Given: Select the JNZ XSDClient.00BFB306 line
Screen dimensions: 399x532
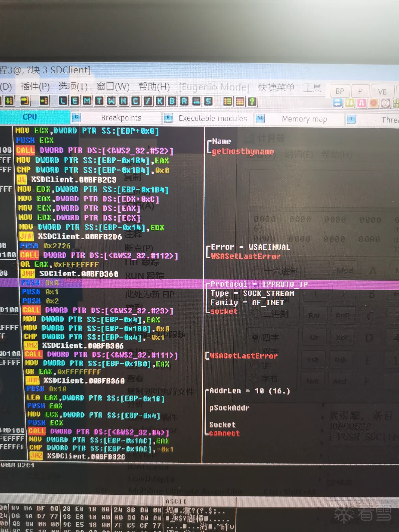Looking at the screenshot, I should 74,346.
